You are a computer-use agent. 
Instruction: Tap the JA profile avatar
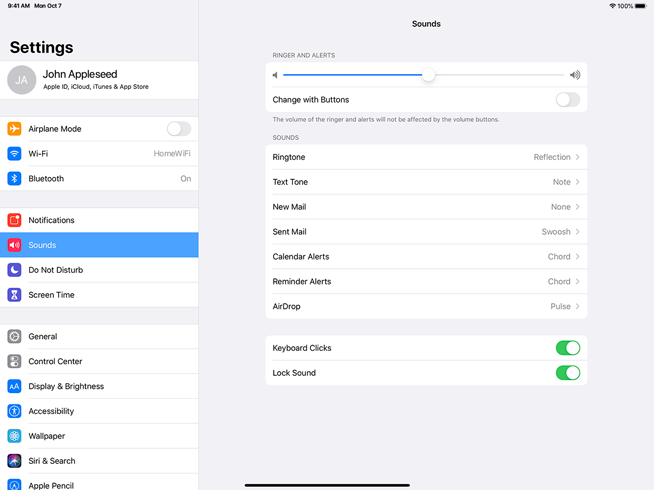[x=22, y=80]
